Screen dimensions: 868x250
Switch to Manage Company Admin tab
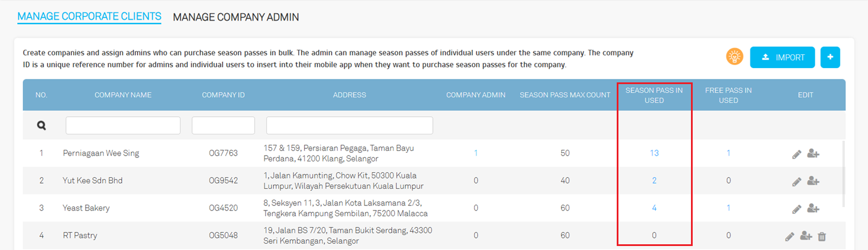pyautogui.click(x=236, y=17)
